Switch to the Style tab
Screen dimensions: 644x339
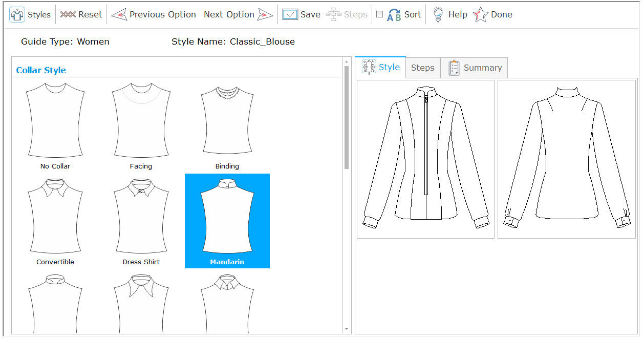pyautogui.click(x=380, y=67)
